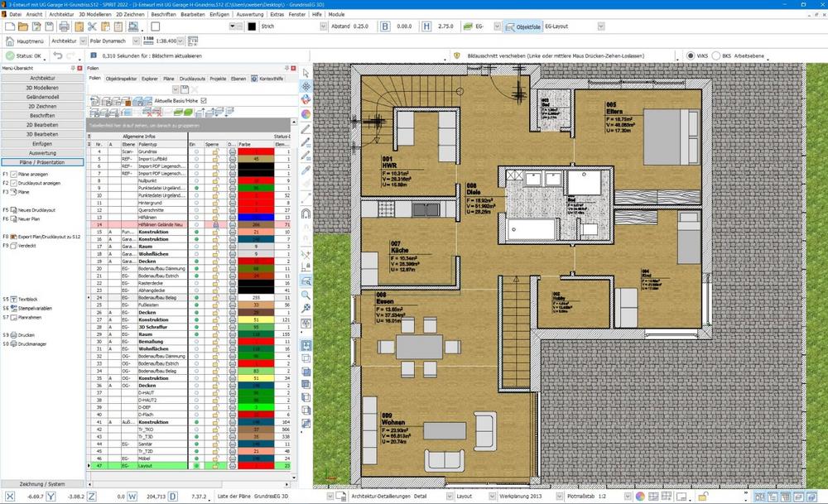Toggle the Aktuelle Basis/Höhe checkbox
Screen dimensions: 828x504
click(204, 100)
